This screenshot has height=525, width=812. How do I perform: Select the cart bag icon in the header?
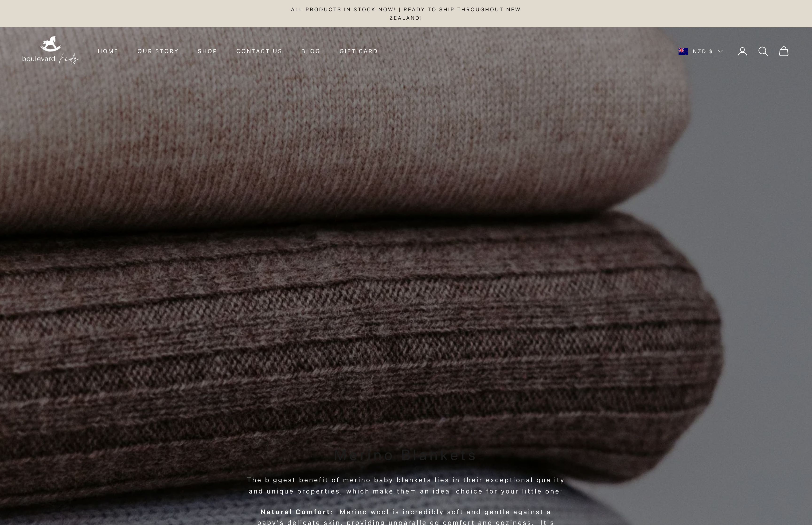click(784, 51)
